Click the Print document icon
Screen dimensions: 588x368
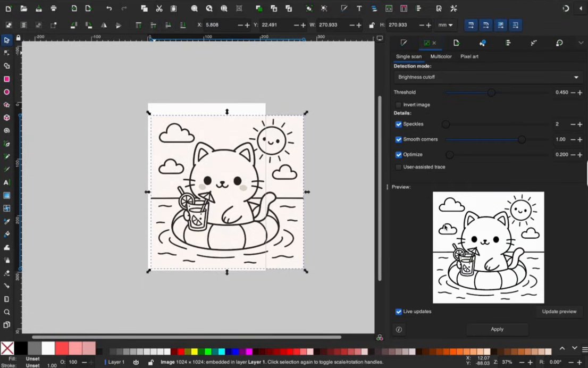(x=54, y=9)
